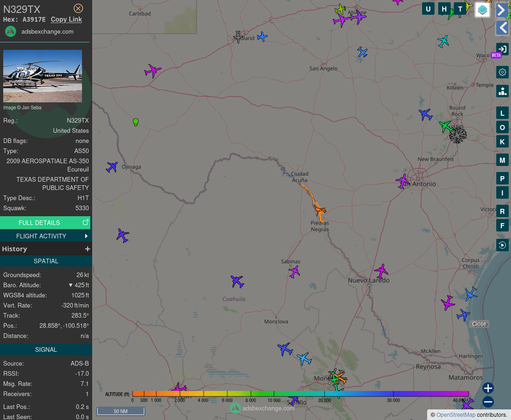The width and height of the screenshot is (511, 420).
Task: Toggle the H map button
Action: pyautogui.click(x=444, y=9)
